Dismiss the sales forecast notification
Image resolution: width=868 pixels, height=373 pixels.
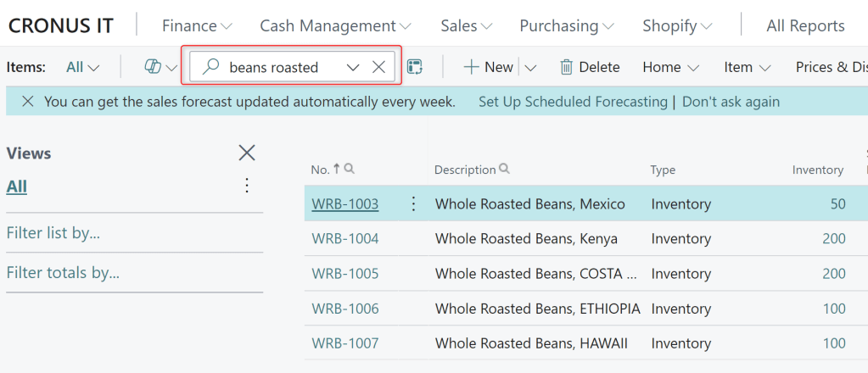point(27,102)
